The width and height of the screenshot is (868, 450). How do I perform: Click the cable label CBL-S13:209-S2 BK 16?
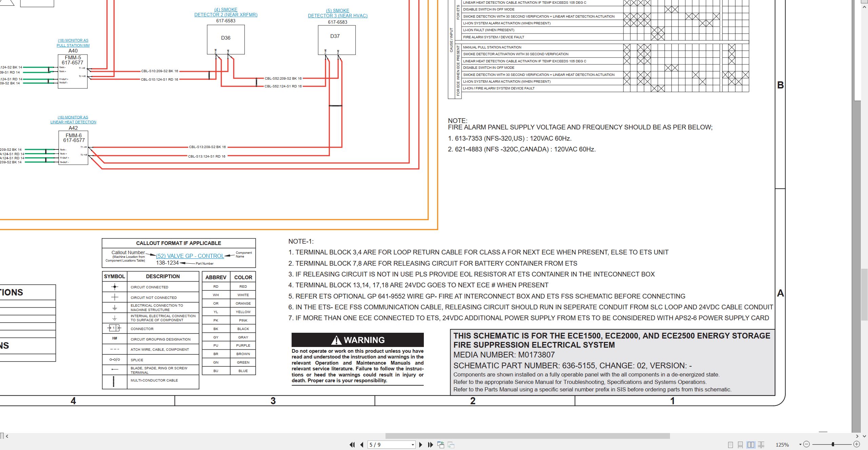(x=207, y=147)
